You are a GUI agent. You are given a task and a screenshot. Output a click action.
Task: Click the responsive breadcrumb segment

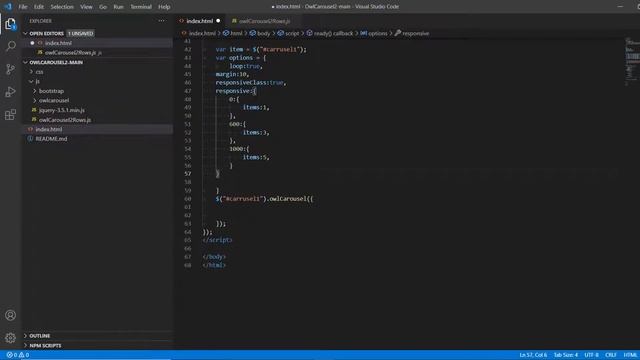click(x=412, y=33)
